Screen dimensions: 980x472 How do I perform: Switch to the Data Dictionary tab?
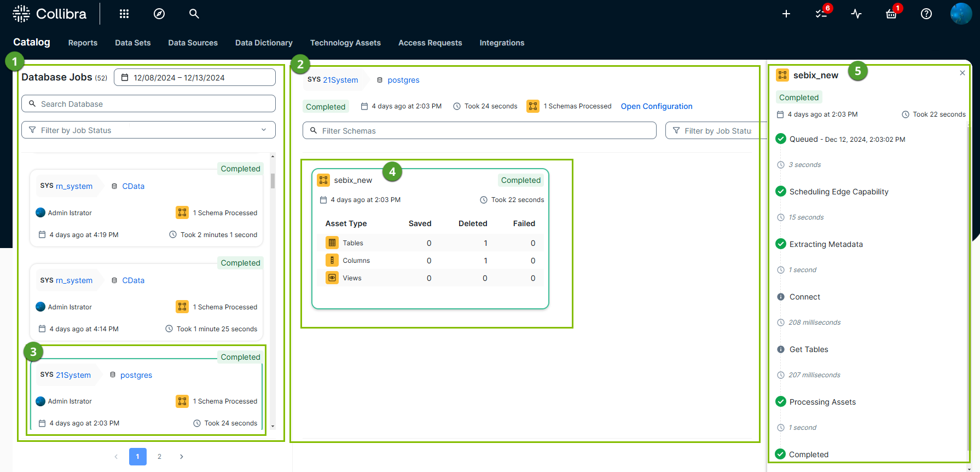(x=264, y=43)
